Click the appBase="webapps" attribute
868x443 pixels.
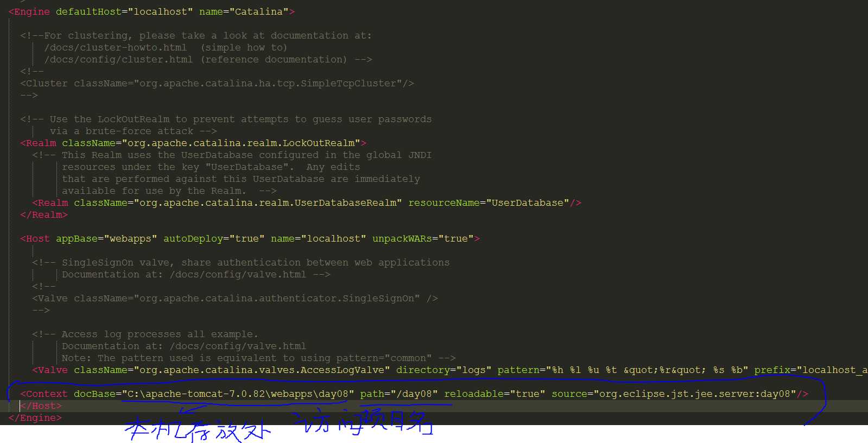[x=106, y=238]
